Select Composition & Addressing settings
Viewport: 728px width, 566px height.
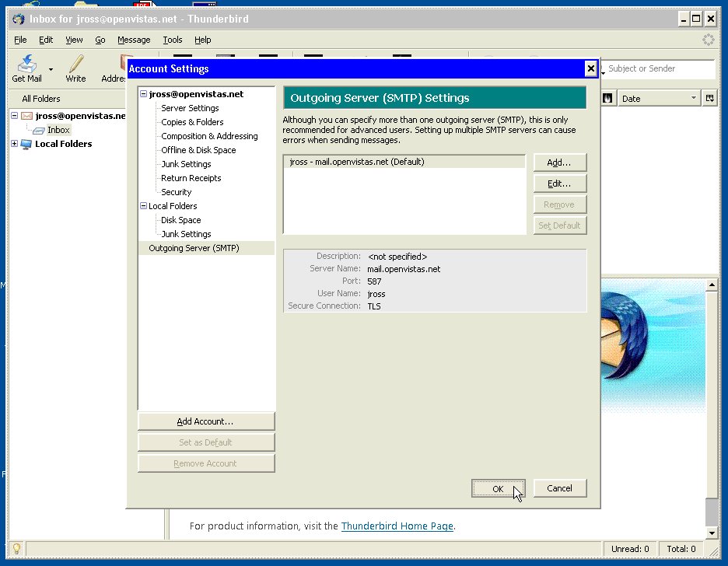click(x=209, y=136)
